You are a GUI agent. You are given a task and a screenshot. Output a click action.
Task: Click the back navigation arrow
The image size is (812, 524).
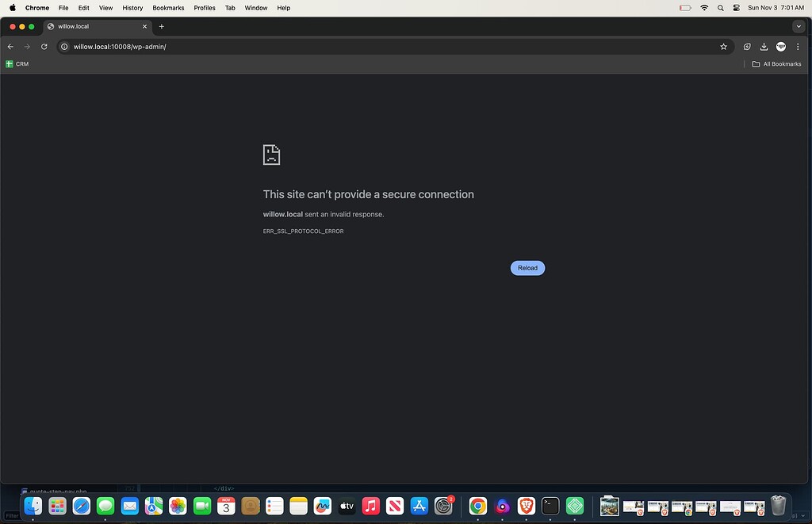[10, 47]
